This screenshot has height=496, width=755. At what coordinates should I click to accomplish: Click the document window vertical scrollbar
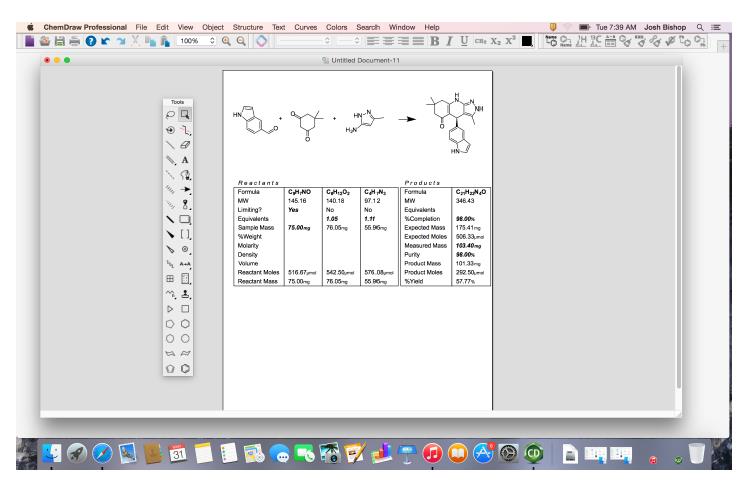coord(678,226)
